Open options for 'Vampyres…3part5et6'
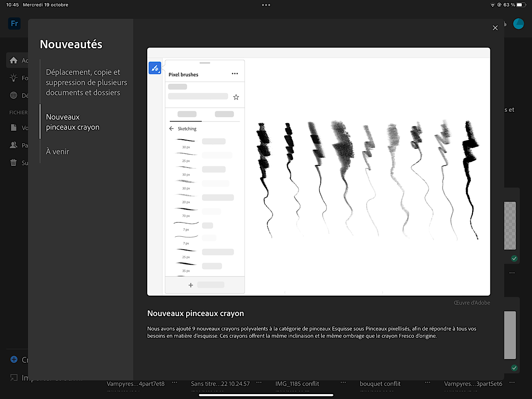Viewport: 532px width, 399px height. coord(512,383)
